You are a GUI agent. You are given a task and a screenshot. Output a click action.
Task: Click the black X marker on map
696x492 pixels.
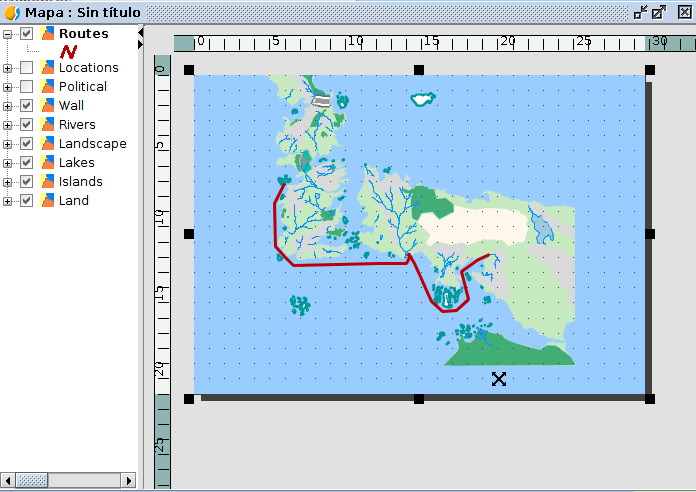pos(499,378)
